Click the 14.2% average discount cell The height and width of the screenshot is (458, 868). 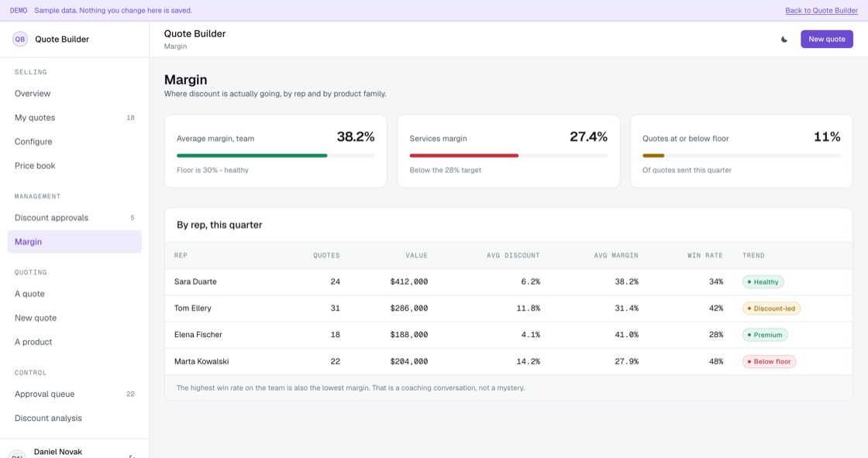click(528, 362)
